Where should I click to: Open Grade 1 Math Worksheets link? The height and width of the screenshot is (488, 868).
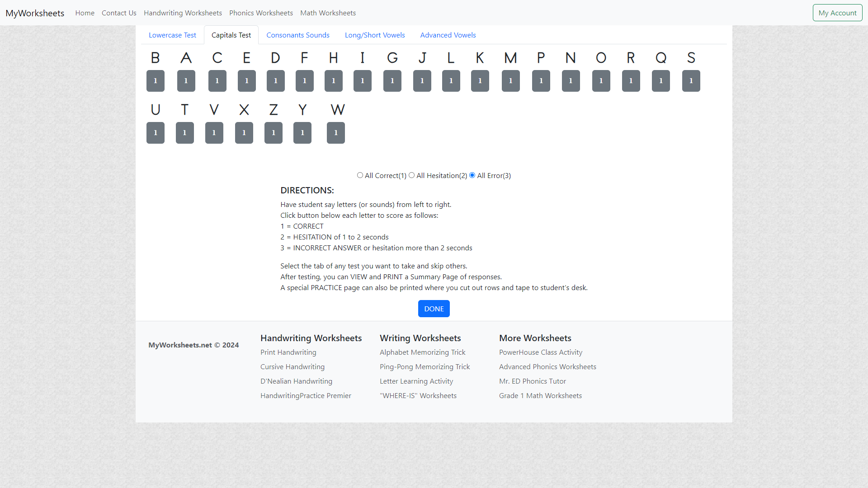coord(540,396)
